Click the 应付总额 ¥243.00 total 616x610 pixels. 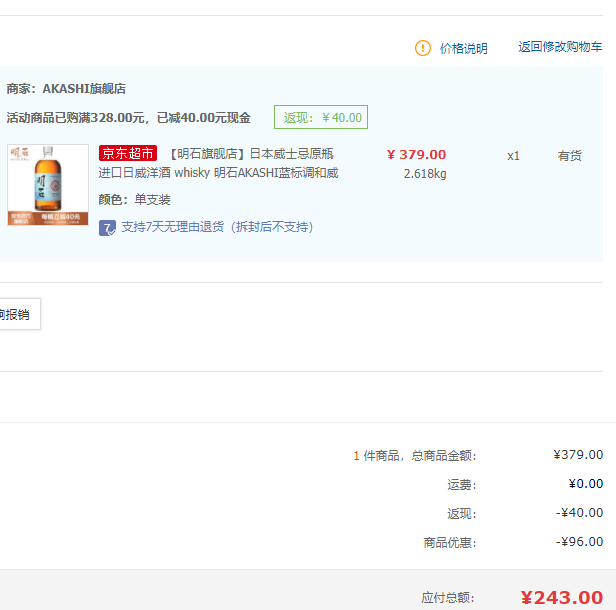pyautogui.click(x=562, y=597)
